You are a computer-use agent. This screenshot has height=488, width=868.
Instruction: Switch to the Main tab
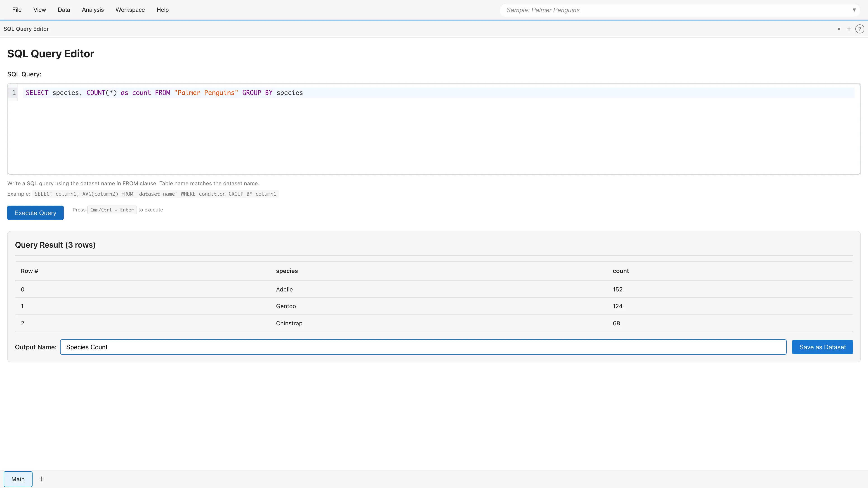18,479
